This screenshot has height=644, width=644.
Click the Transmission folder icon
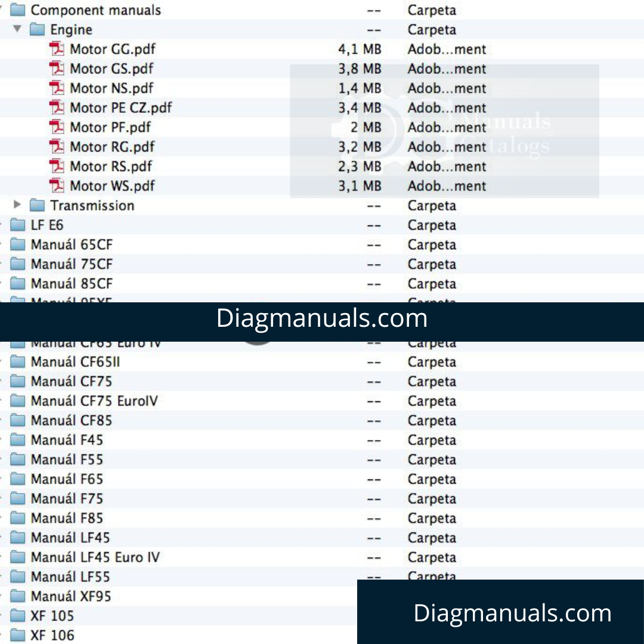coord(38,206)
